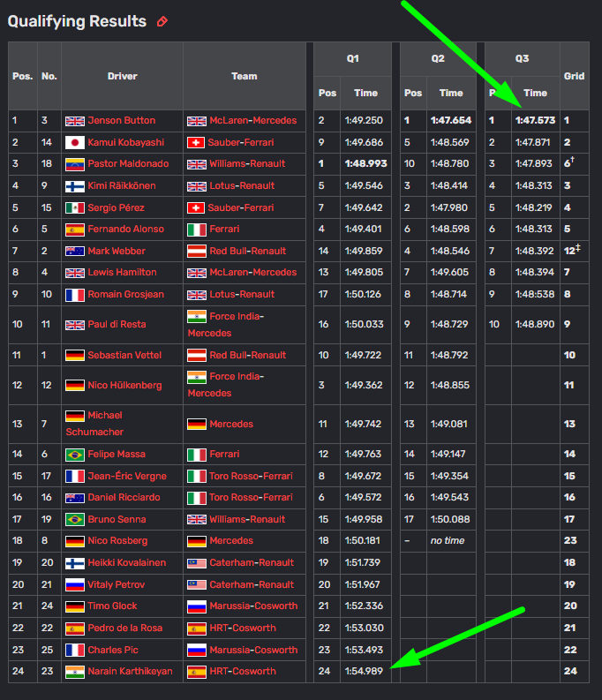
Task: Select the Q1 time 1:54.989
Action: [364, 672]
